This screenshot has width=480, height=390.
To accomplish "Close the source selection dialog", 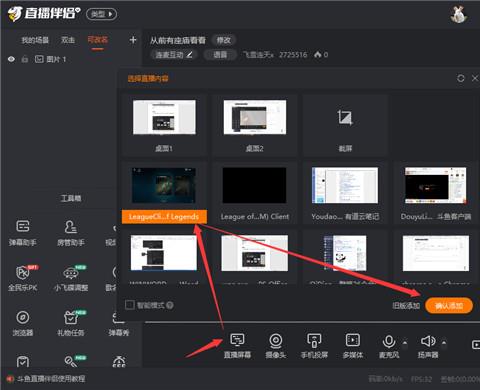I will [x=475, y=78].
